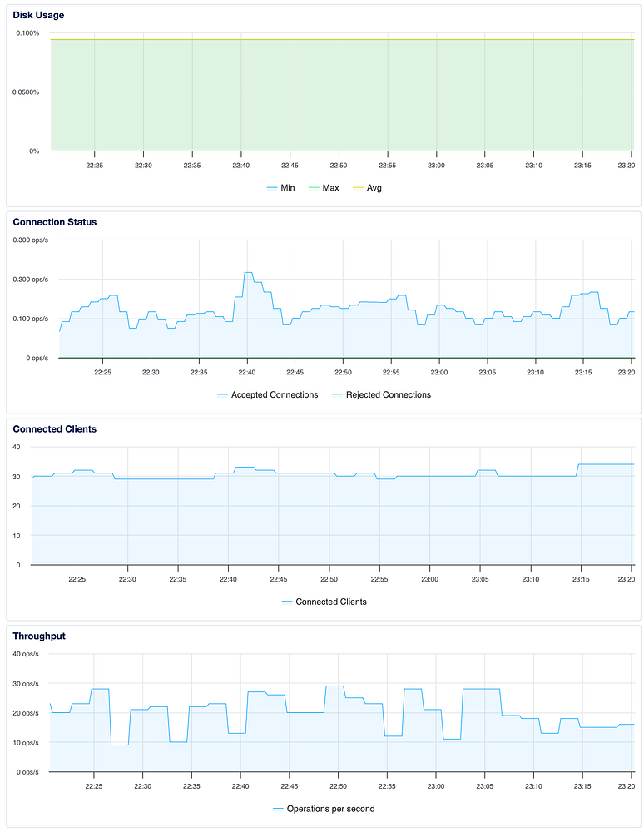Toggle Operations per second legend entry
The width and height of the screenshot is (644, 832).
(x=324, y=809)
